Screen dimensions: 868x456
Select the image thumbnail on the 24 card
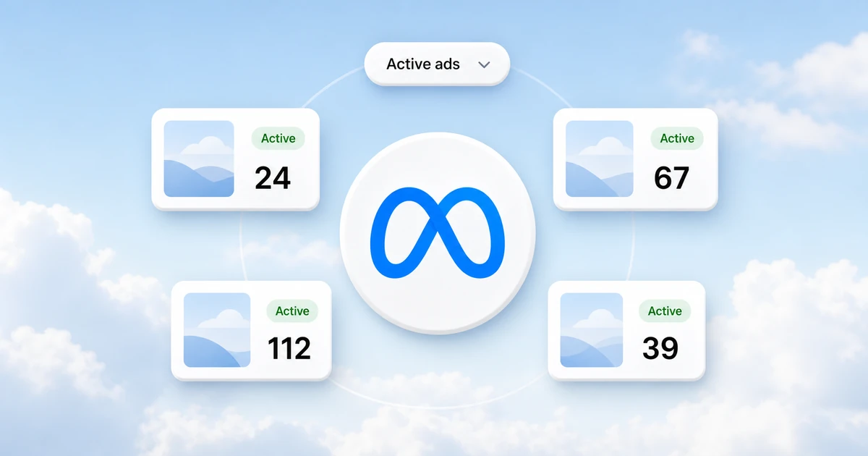199,159
